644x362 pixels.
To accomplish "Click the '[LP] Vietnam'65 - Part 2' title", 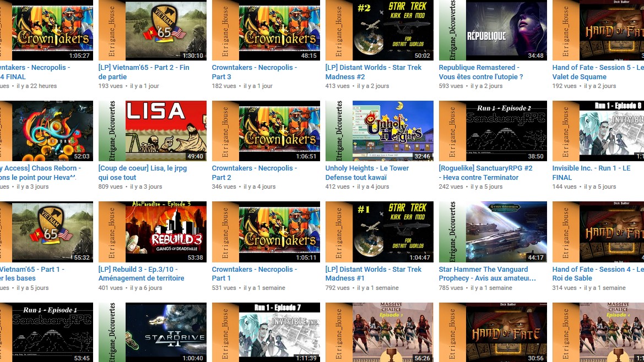I will tap(144, 72).
